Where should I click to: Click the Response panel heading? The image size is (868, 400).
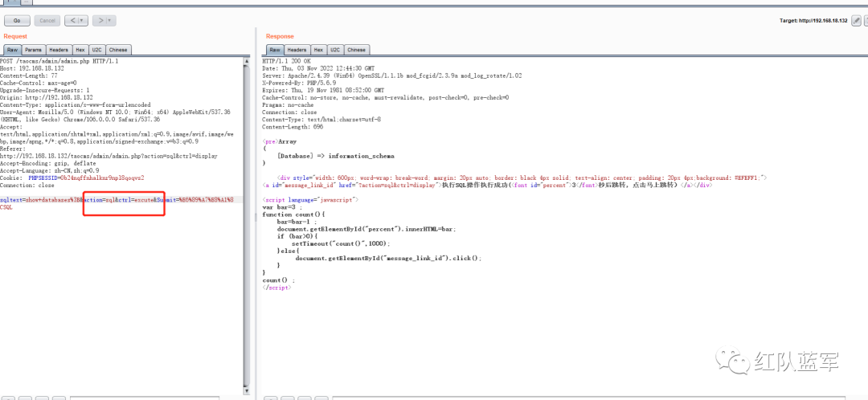tap(280, 36)
